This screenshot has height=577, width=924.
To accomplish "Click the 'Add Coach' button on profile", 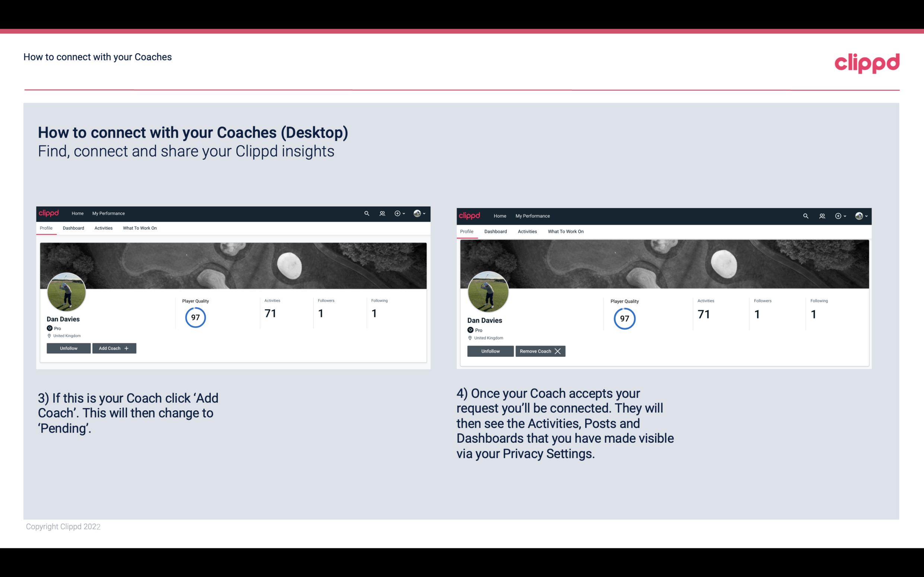I will [113, 348].
